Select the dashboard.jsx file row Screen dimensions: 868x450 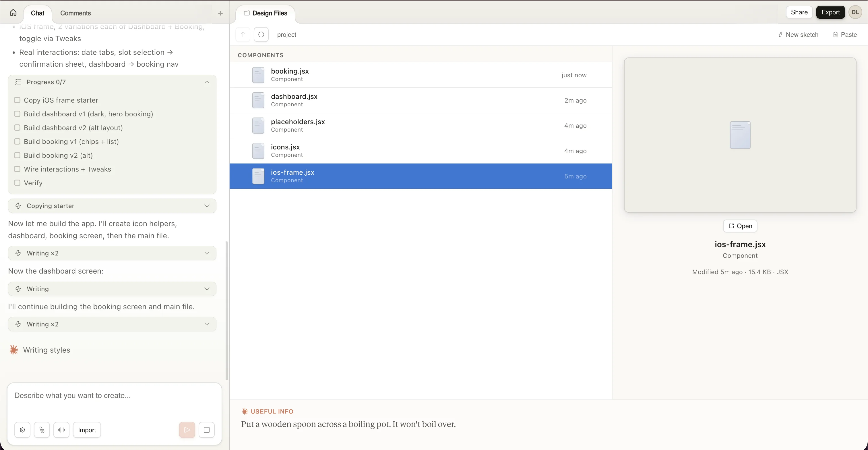(420, 100)
